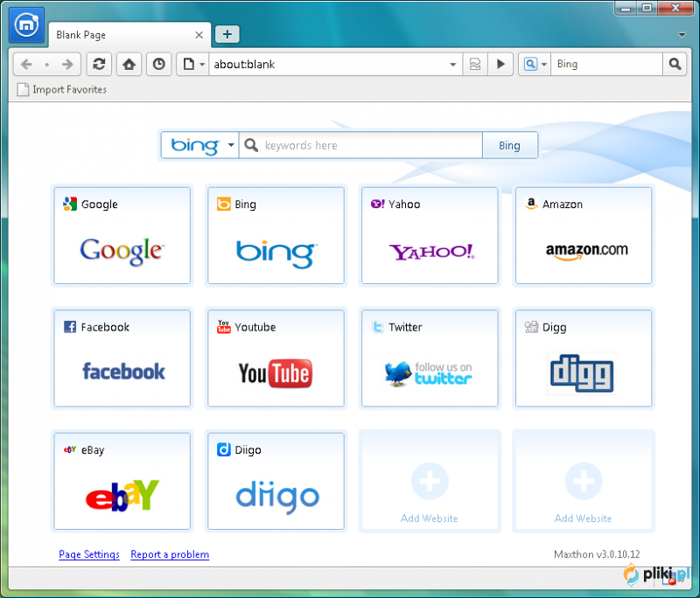
Task: Minimize the Maxthon window
Action: [626, 8]
